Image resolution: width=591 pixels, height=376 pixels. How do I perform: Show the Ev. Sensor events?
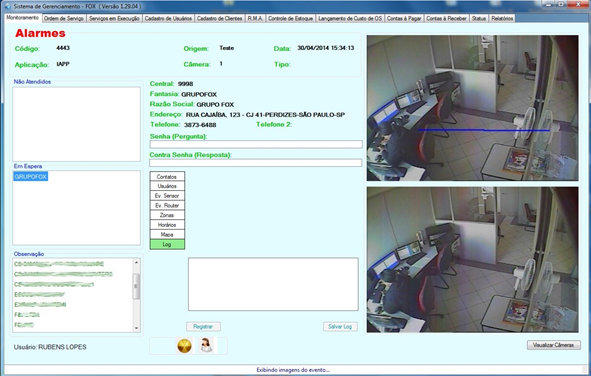(x=167, y=196)
